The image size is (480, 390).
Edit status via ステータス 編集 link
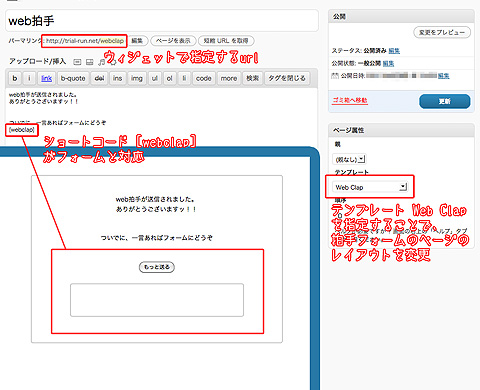[394, 51]
